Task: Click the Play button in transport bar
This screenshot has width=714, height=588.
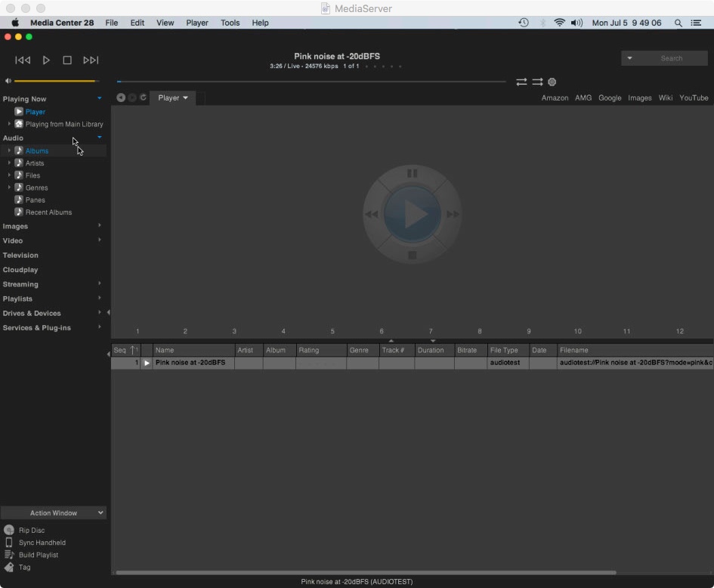Action: 46,60
